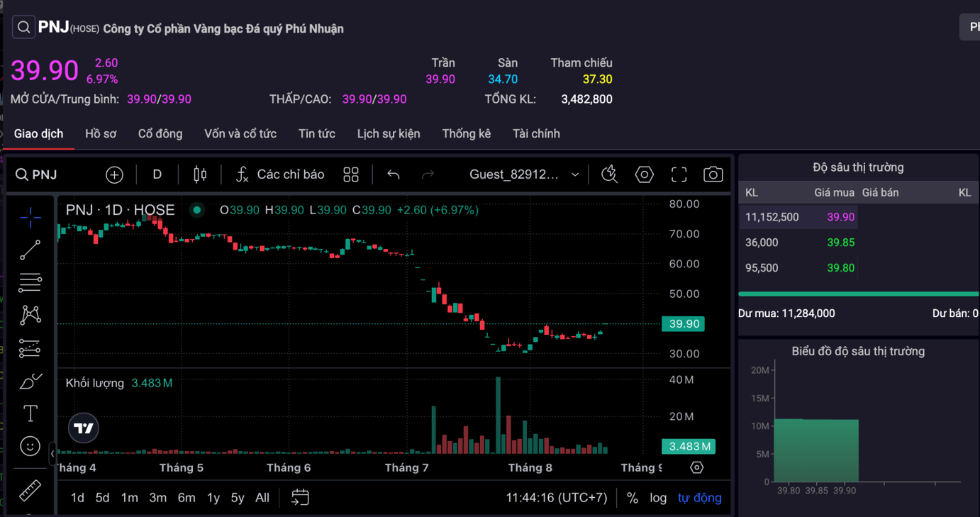The height and width of the screenshot is (517, 980).
Task: Open the Fibonacci retracement tools
Action: [30, 282]
